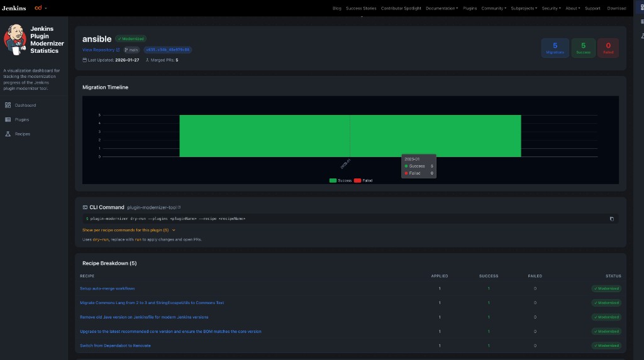Screen dimensions: 644x360
Task: Click the version tag badge v631
Action: [x=167, y=50]
